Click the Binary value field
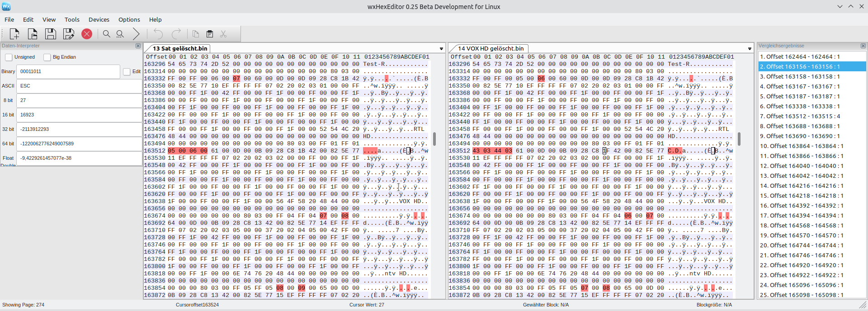The image size is (868, 311). (68, 71)
